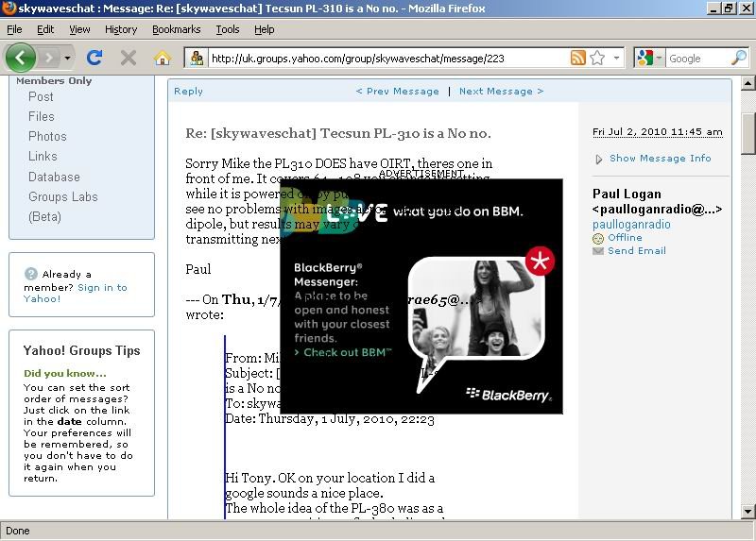Click the Paul Logan sender name
This screenshot has height=541, width=756.
[x=627, y=194]
